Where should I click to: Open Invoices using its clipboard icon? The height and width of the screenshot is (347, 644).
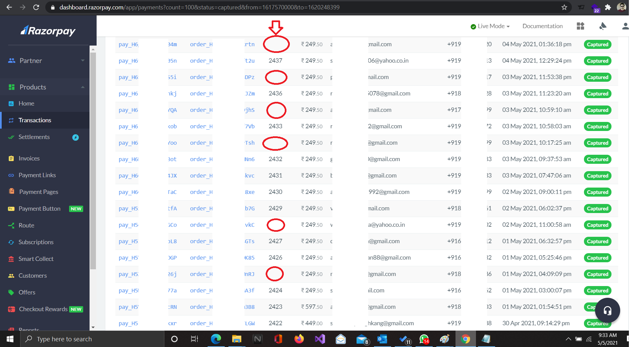(11, 158)
